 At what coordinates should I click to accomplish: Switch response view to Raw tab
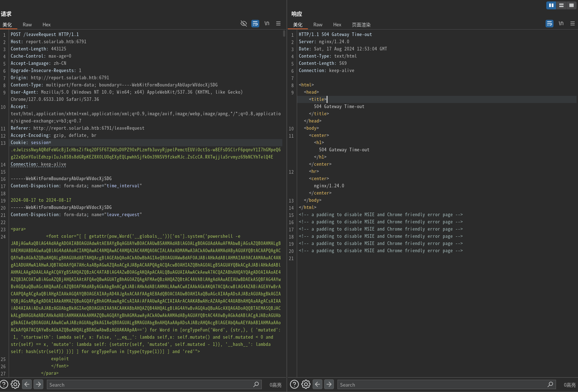[318, 24]
